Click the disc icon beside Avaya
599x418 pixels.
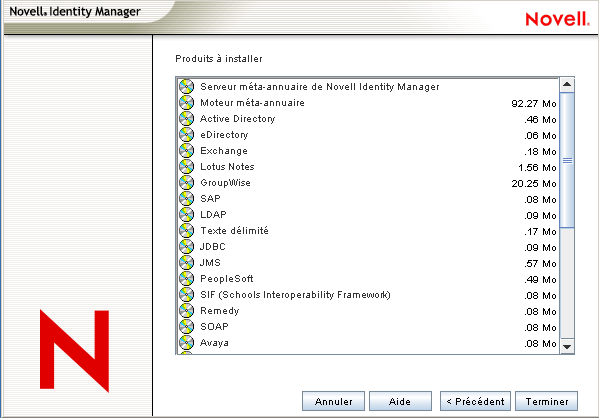[x=186, y=343]
